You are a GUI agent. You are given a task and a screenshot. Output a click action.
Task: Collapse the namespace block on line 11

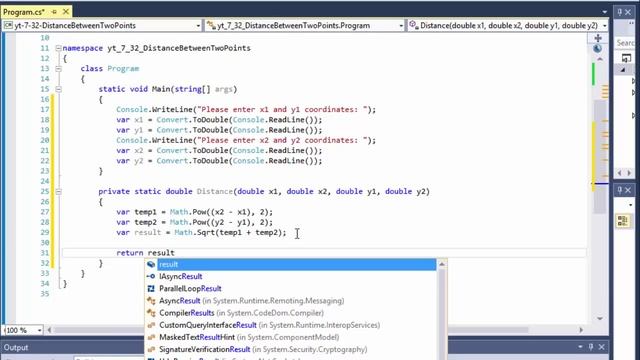58,48
